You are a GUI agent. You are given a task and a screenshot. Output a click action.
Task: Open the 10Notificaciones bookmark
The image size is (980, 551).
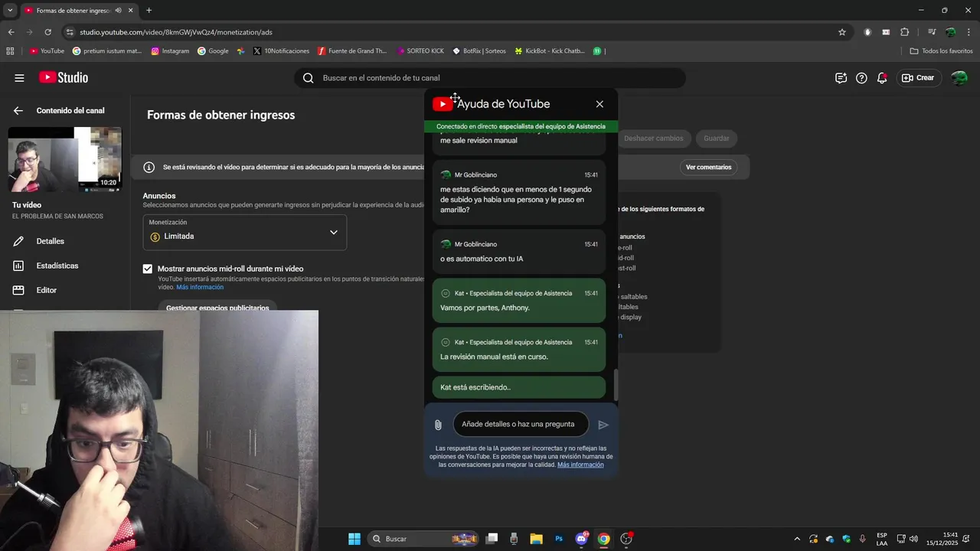click(x=281, y=51)
